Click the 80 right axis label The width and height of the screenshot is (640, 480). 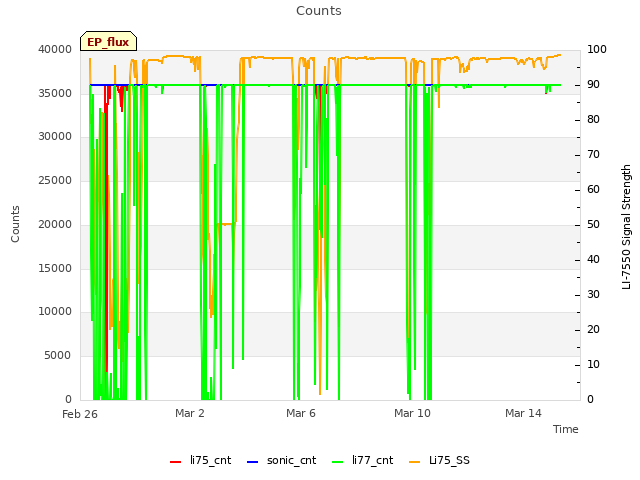[x=593, y=119]
